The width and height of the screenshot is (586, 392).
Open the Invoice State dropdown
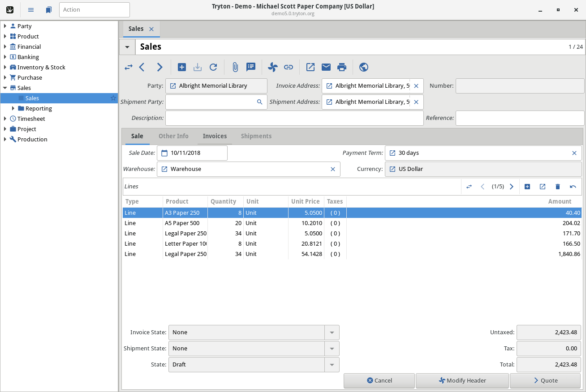pos(332,332)
